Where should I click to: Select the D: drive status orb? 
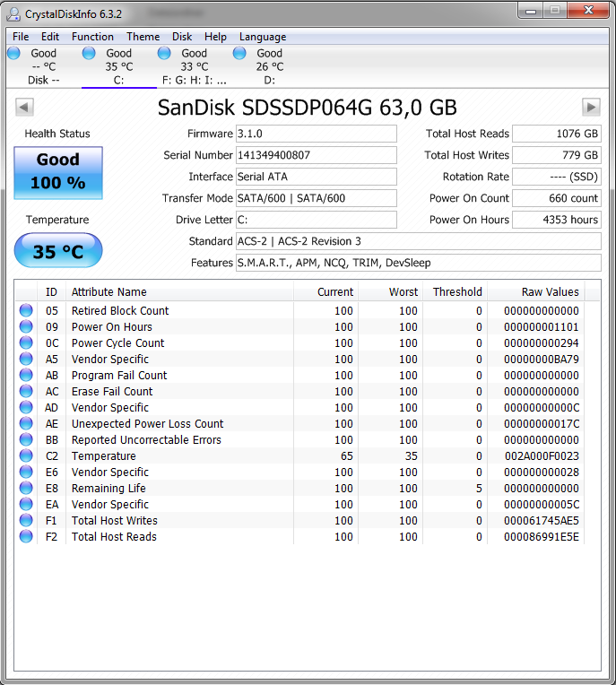[239, 53]
